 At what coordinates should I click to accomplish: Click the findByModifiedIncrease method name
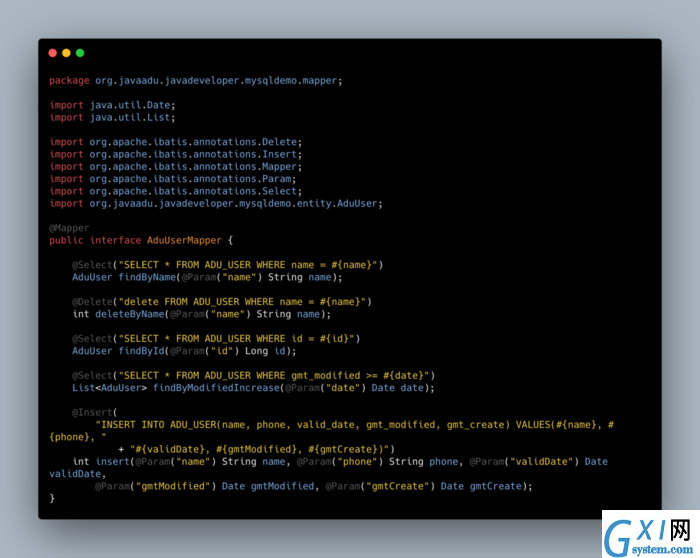pyautogui.click(x=217, y=388)
